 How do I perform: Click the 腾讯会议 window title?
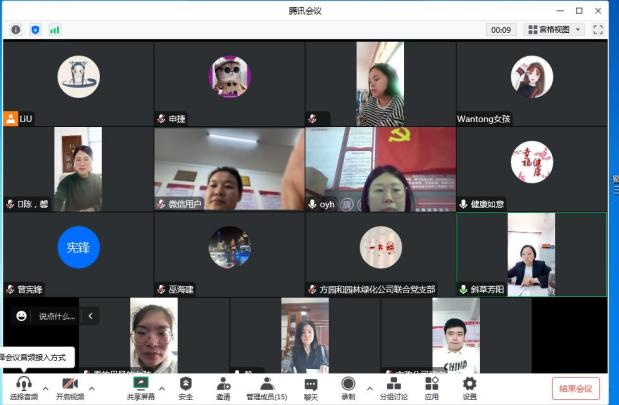click(x=305, y=11)
